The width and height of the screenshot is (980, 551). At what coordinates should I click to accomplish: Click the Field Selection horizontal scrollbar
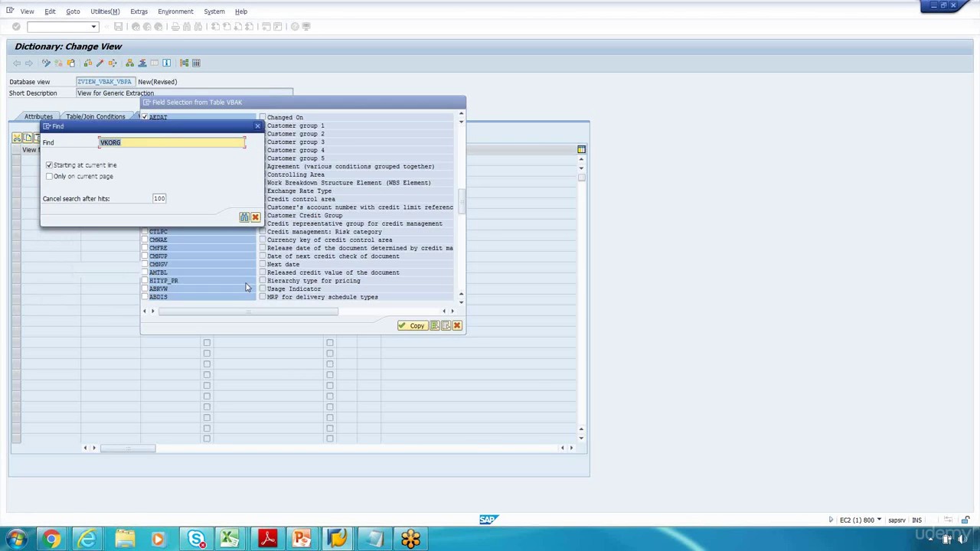(248, 311)
